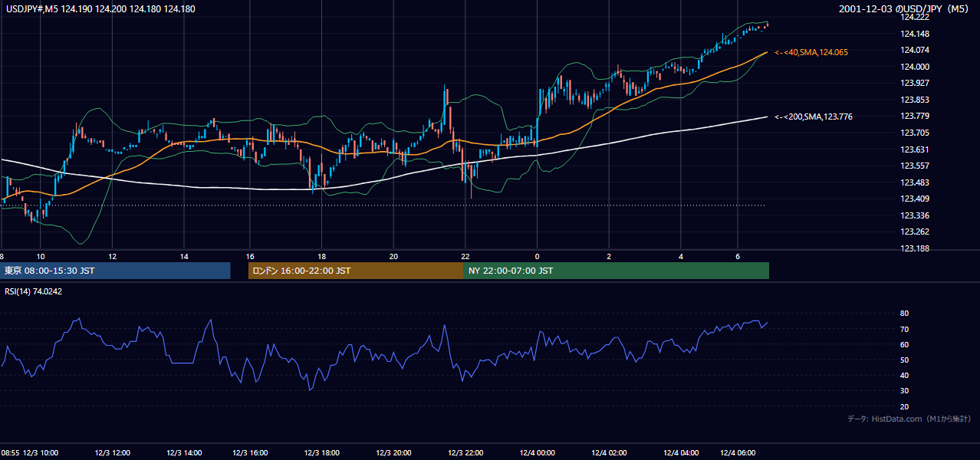
Task: Click hour tick 18 under price chart
Action: tap(322, 256)
